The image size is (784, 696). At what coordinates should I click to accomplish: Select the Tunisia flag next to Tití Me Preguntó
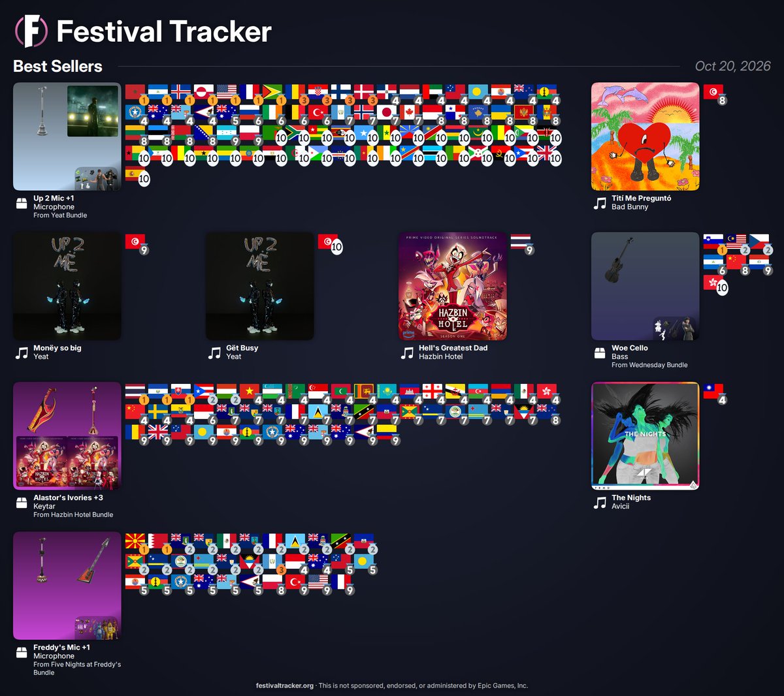tap(713, 91)
